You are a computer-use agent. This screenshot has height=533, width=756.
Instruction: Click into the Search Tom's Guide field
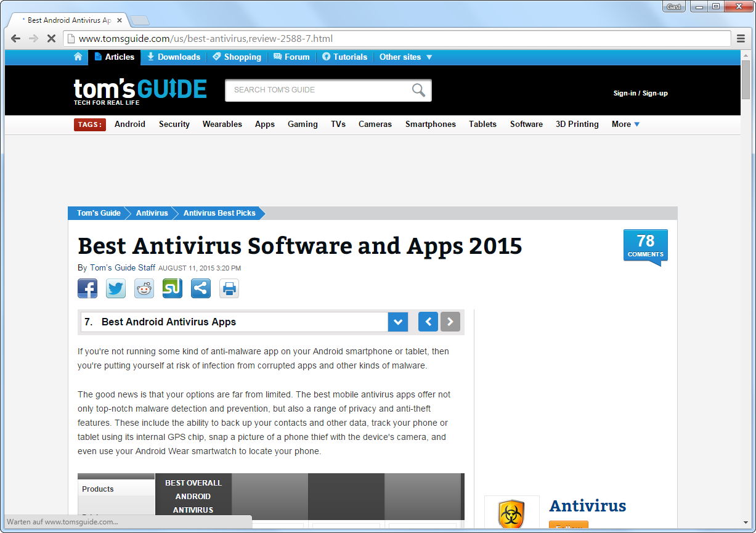pos(317,90)
